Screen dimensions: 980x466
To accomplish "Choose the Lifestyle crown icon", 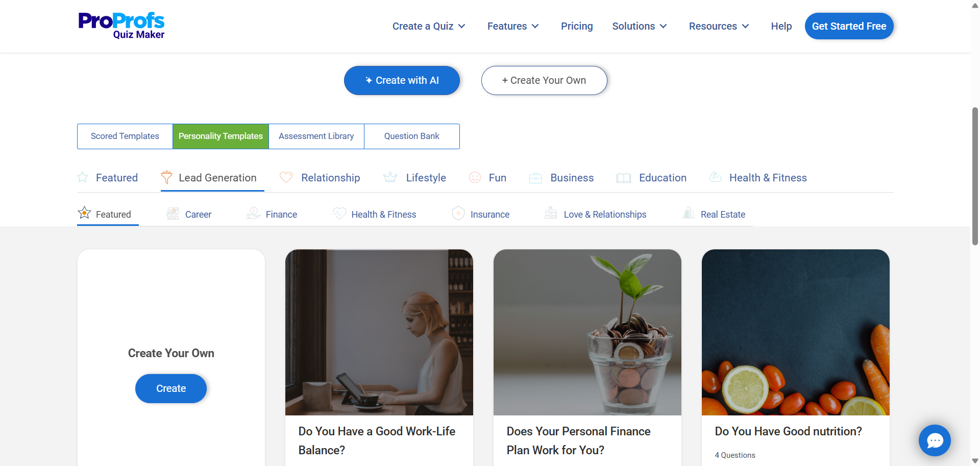I will (390, 177).
